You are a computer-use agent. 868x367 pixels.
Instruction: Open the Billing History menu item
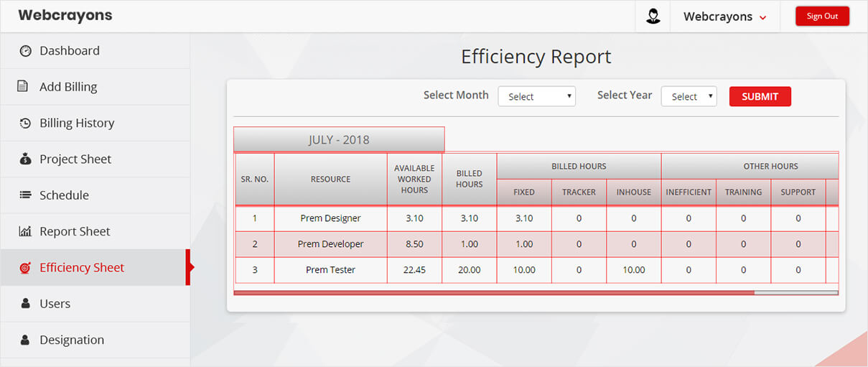coord(77,124)
